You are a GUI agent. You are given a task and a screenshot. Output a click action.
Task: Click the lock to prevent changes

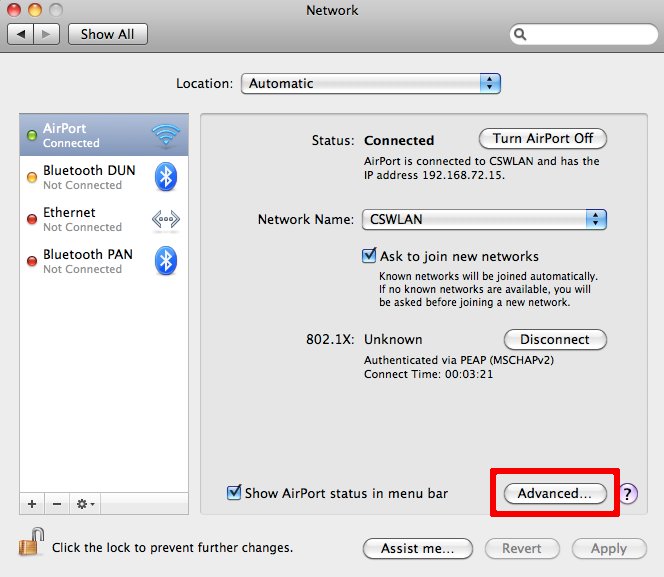[32, 543]
